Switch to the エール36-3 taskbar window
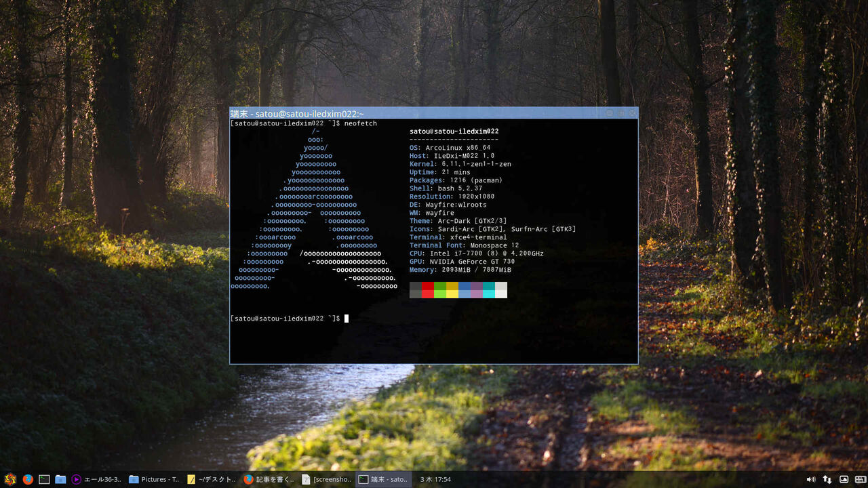 click(102, 479)
